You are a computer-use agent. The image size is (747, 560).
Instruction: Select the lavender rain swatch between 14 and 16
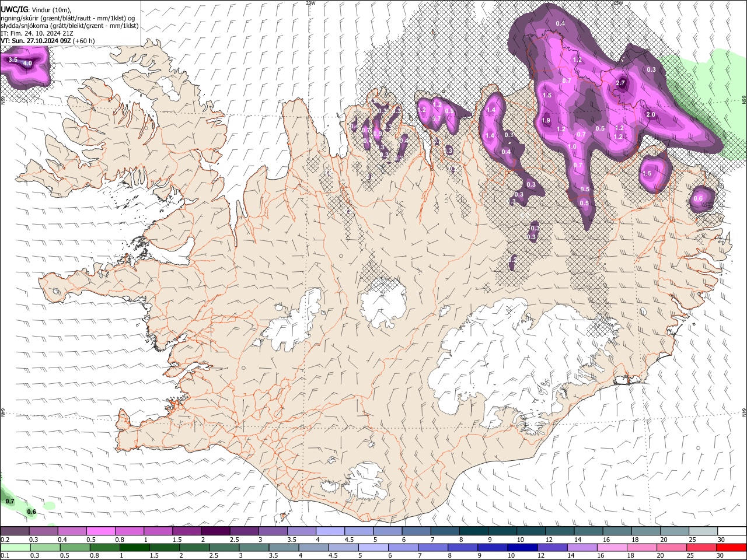[582, 548]
